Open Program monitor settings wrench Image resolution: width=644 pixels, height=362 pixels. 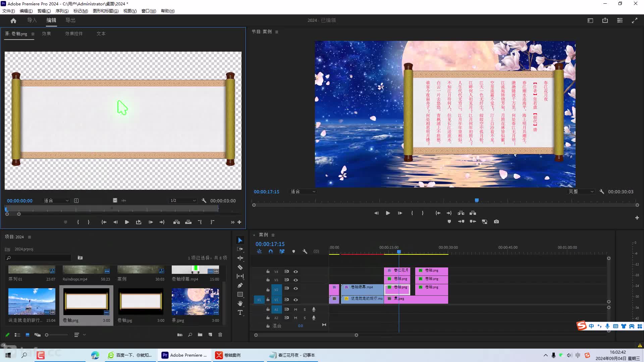pos(602,192)
